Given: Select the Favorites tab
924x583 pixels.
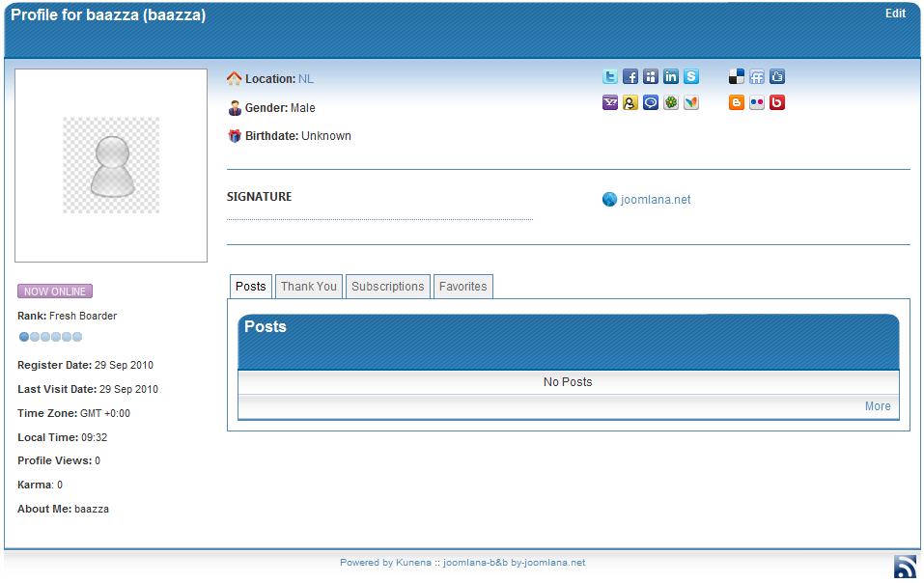Looking at the screenshot, I should (x=462, y=287).
